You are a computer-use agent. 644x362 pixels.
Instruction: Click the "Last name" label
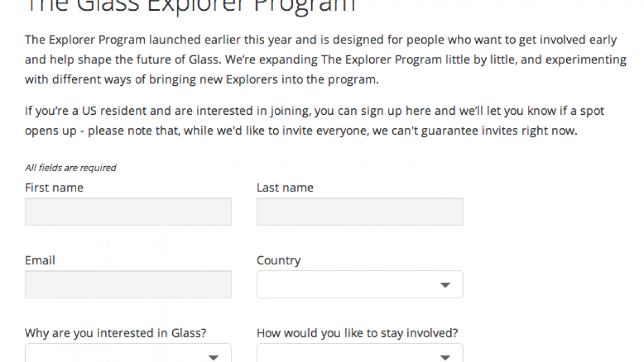285,188
